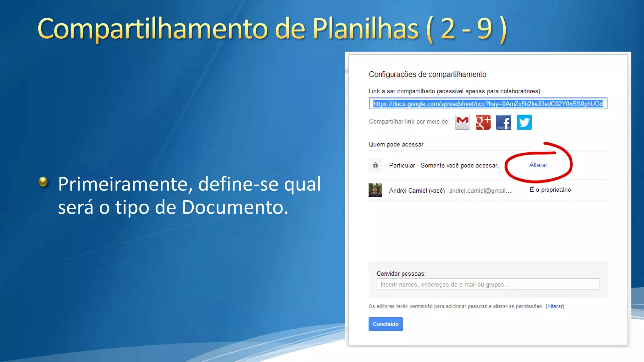644x362 pixels.
Task: Click the lock icon beside Particular
Action: click(x=375, y=165)
